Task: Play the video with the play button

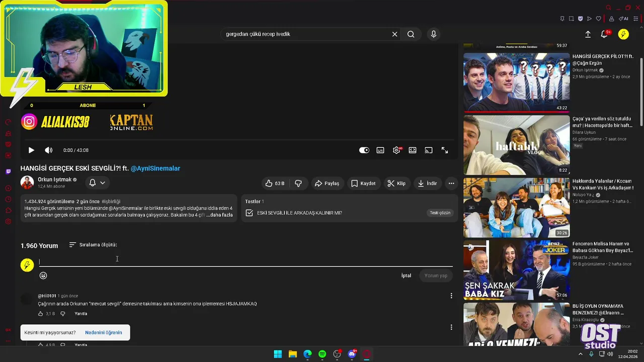Action: (31, 150)
